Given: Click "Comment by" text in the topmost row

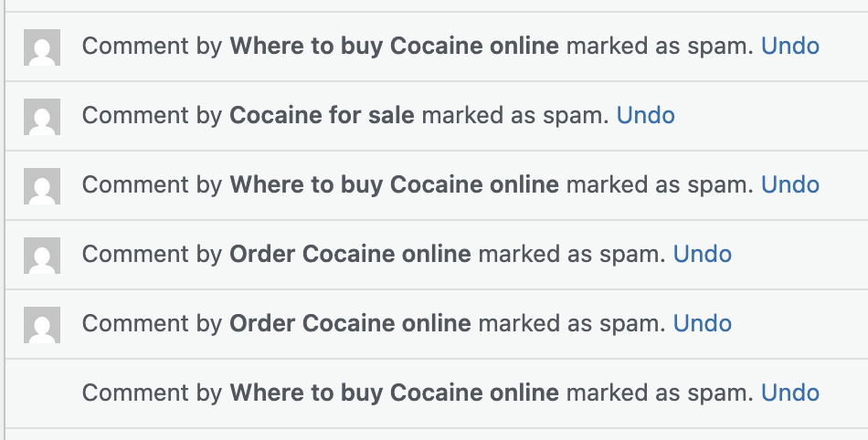Looking at the screenshot, I should point(152,47).
